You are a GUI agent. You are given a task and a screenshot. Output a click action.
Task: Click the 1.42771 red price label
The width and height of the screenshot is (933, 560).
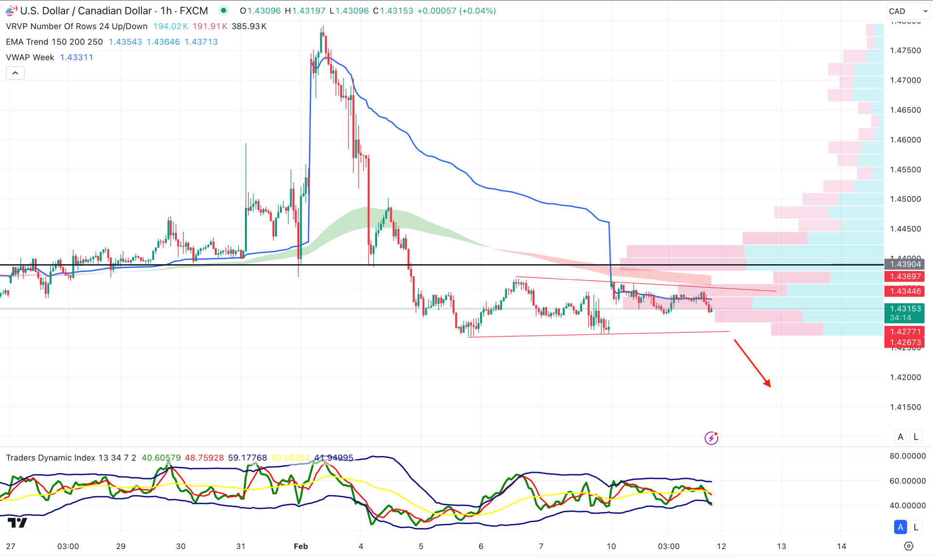904,332
